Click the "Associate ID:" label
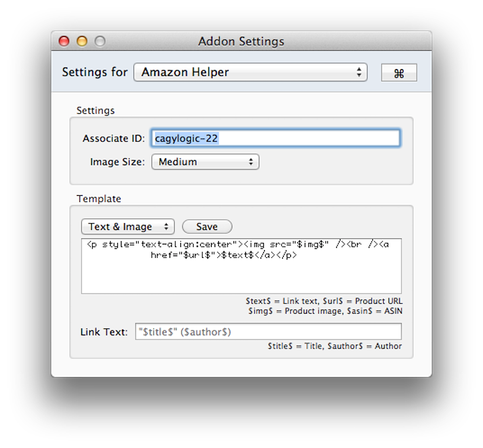This screenshot has height=448, width=483. tap(114, 138)
